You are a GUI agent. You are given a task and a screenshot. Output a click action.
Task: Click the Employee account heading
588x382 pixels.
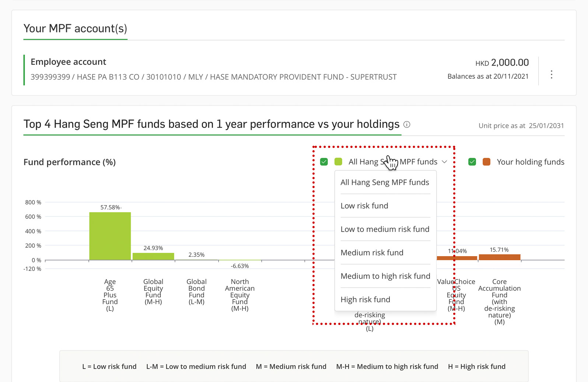click(x=68, y=62)
